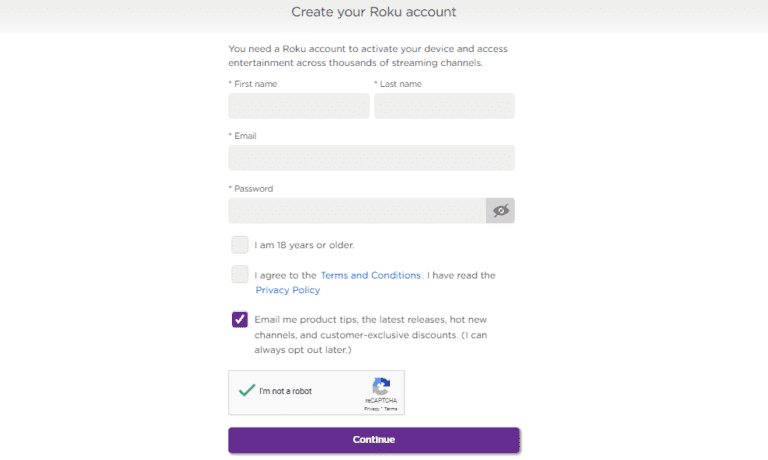Click into the Password input field
This screenshot has height=460, width=768.
pyautogui.click(x=356, y=210)
